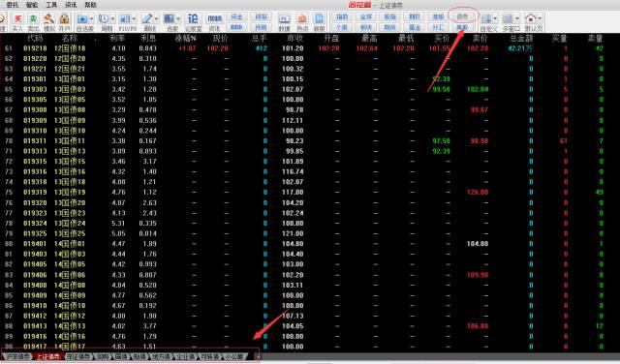This screenshot has height=364, width=620.
Task: Switch to the 上证债券 bottom tab
Action: 48,356
